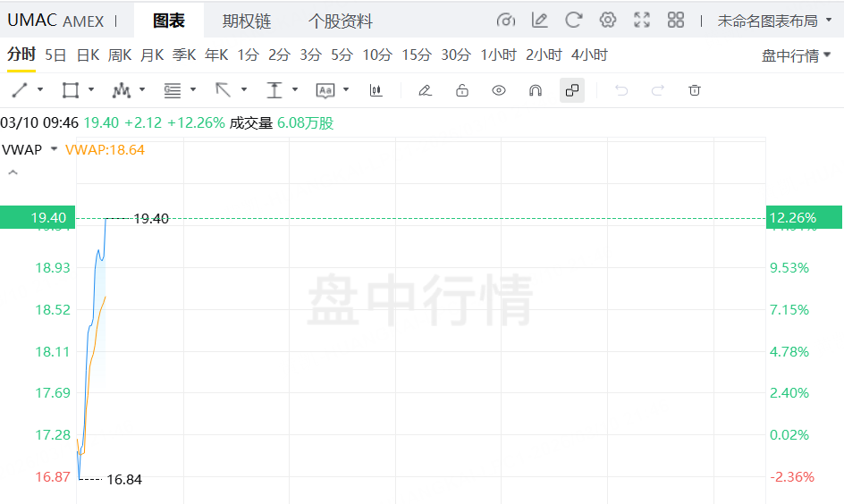
Task: Delete drawings with the trash icon
Action: coord(695,90)
